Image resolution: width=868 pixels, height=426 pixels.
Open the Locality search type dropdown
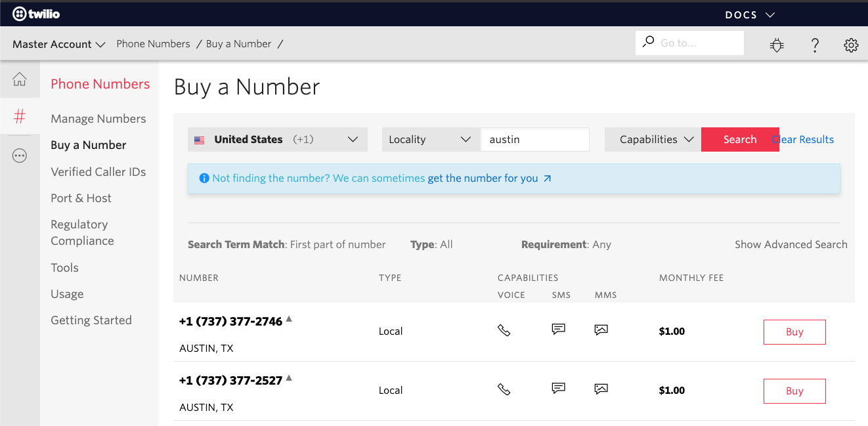tap(430, 139)
